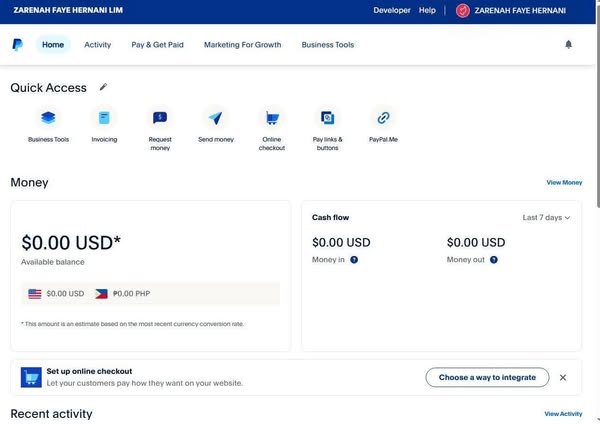Open the Pay & Get Paid menu
600x424 pixels.
click(x=157, y=45)
